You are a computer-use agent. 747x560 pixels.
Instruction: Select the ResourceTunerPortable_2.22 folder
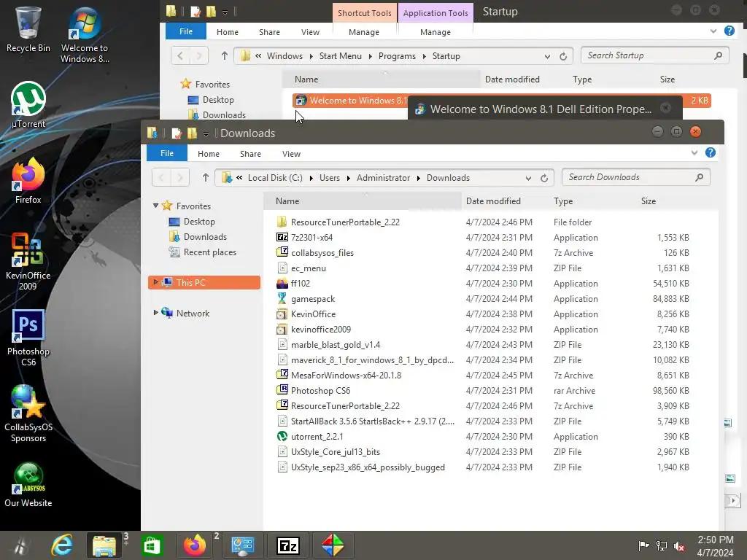(483, 222)
